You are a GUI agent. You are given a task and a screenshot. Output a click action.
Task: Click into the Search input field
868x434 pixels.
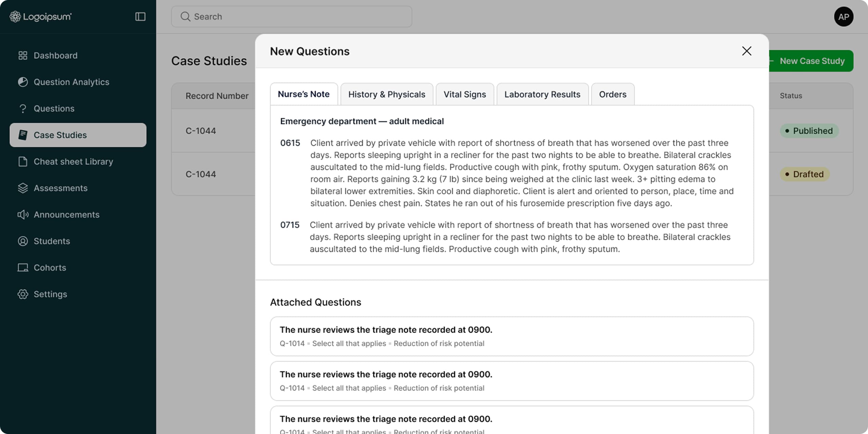[292, 17]
